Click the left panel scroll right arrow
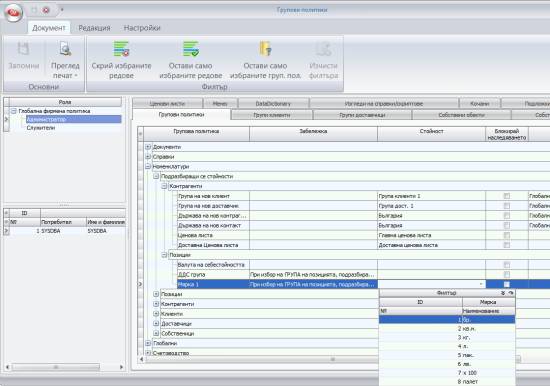This screenshot has width=550, height=386. [x=121, y=367]
